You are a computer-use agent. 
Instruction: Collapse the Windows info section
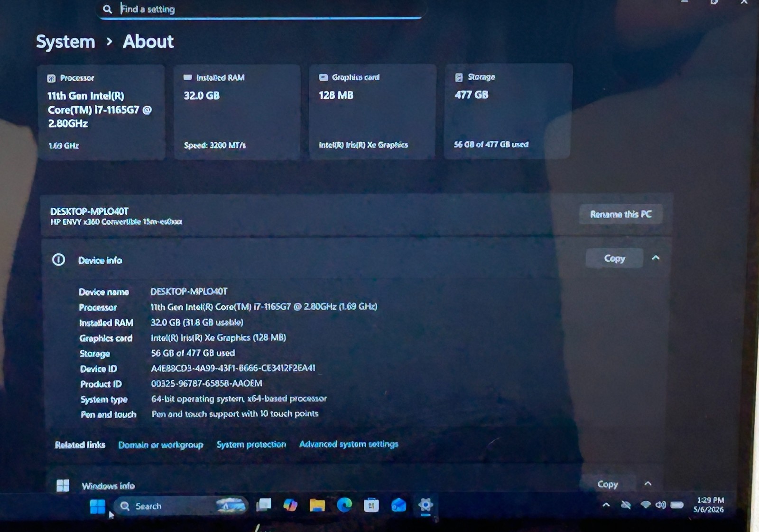[648, 484]
